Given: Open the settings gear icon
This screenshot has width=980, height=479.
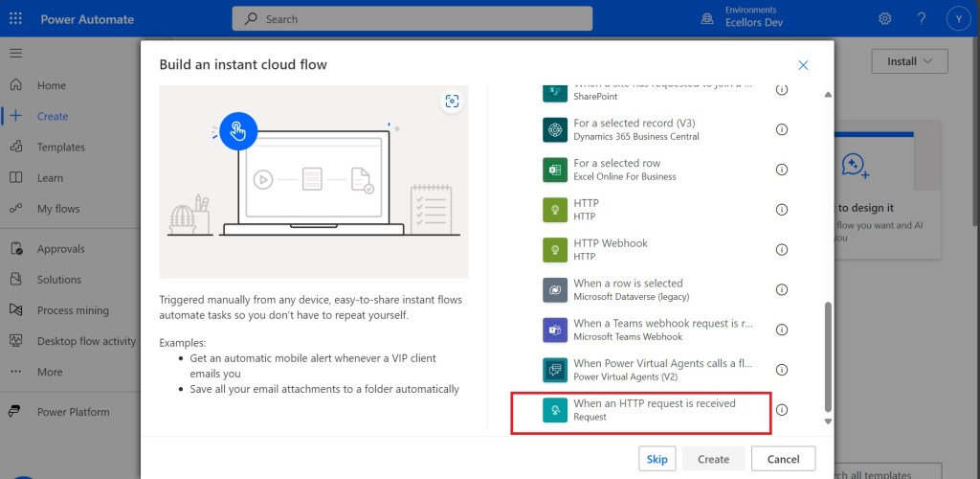Looking at the screenshot, I should point(884,19).
